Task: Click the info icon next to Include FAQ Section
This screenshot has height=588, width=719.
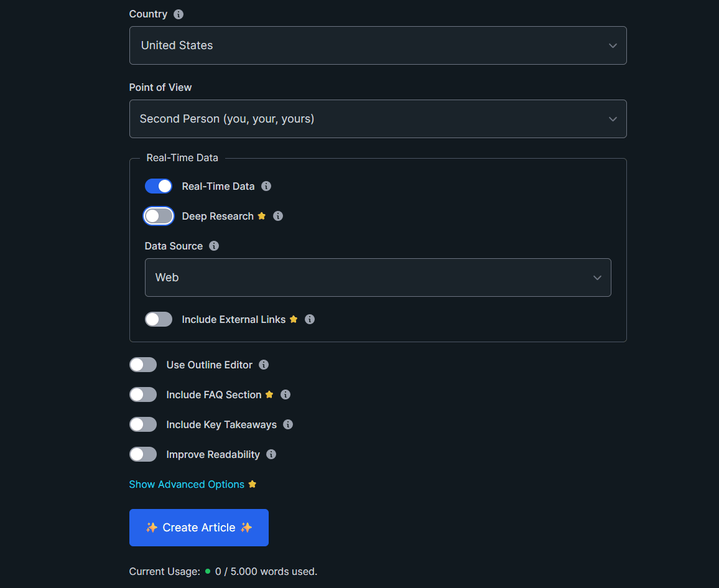Action: pyautogui.click(x=285, y=394)
